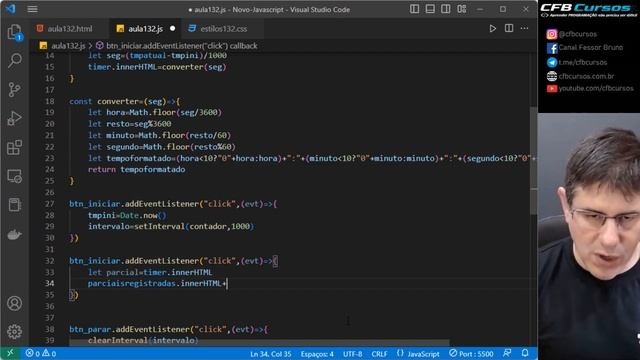Screen dimensions: 640x360
Task: Open the Accounts menu icon
Action: point(14,303)
